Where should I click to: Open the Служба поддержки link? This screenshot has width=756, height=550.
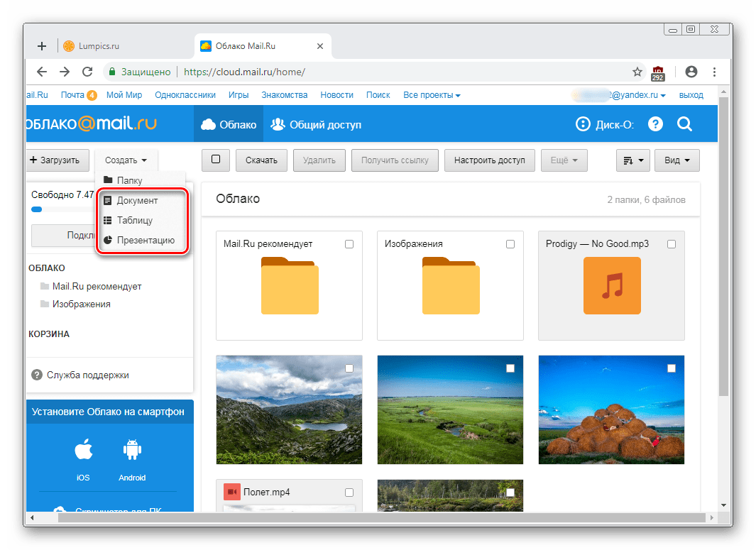pyautogui.click(x=87, y=375)
